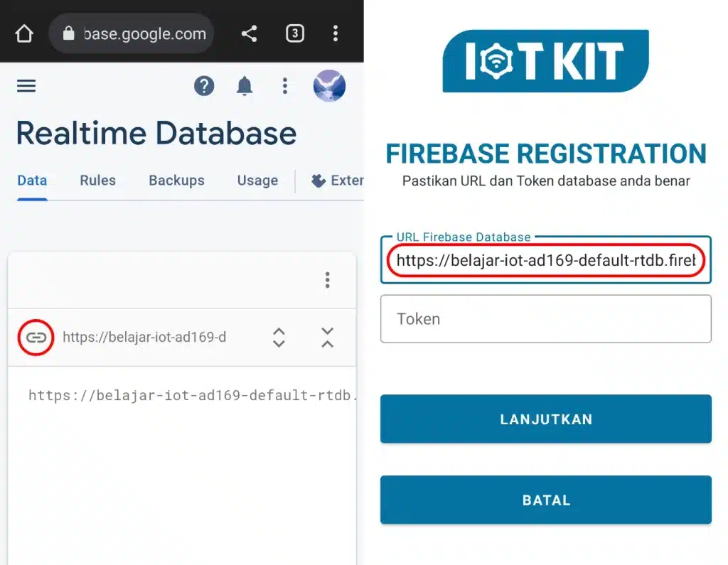Click the database URL link icon
This screenshot has width=728, height=565.
tap(36, 338)
